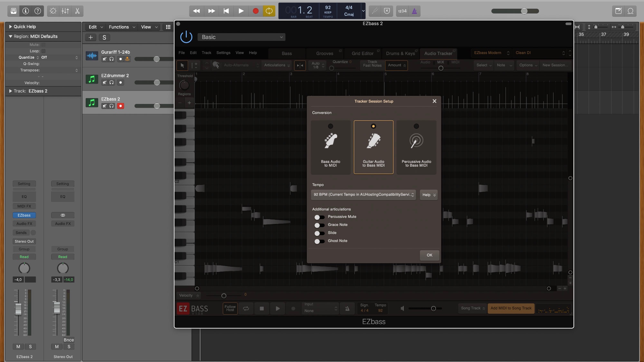Image resolution: width=644 pixels, height=362 pixels.
Task: Toggle the metronome icon
Action: pos(414,11)
